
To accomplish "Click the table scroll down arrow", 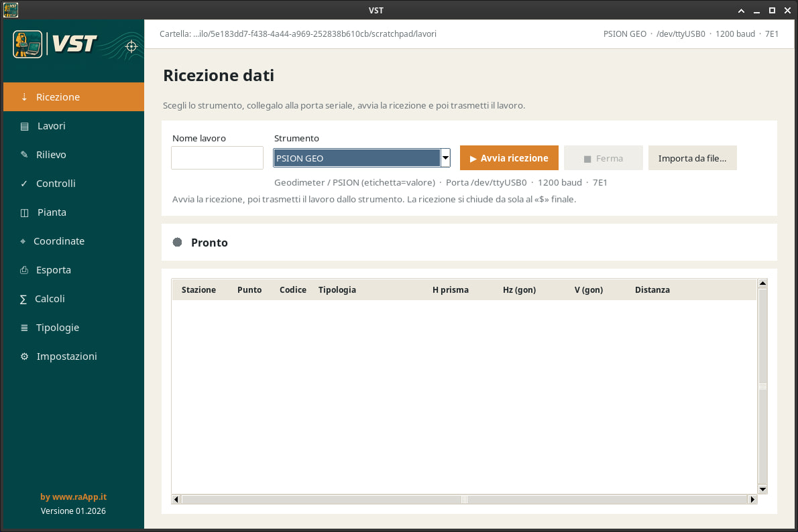I will [x=762, y=489].
